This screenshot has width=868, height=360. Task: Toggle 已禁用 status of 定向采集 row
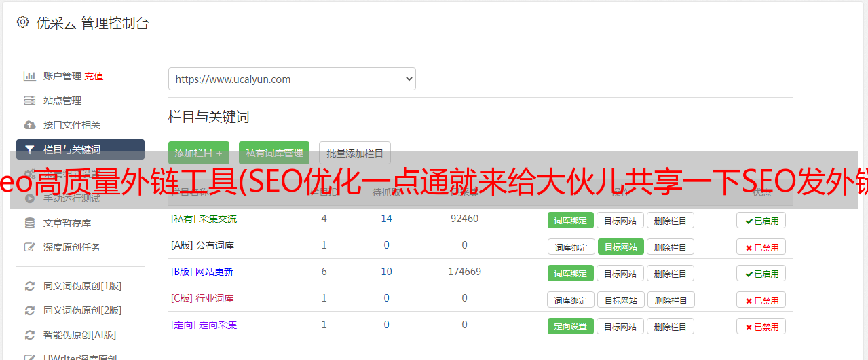click(x=761, y=326)
